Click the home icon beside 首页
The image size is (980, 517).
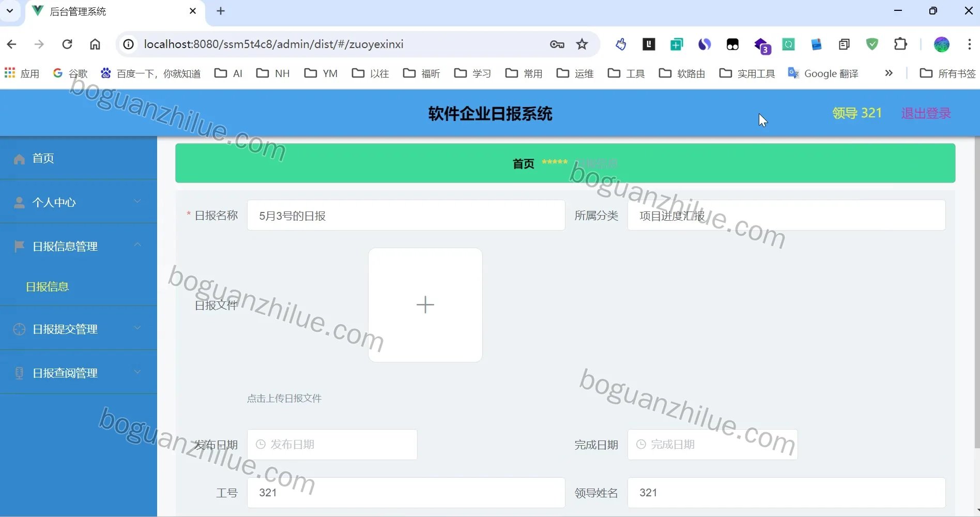19,159
